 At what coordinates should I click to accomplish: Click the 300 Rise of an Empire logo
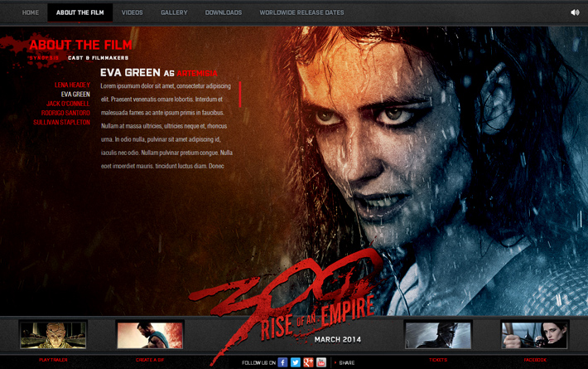289,300
